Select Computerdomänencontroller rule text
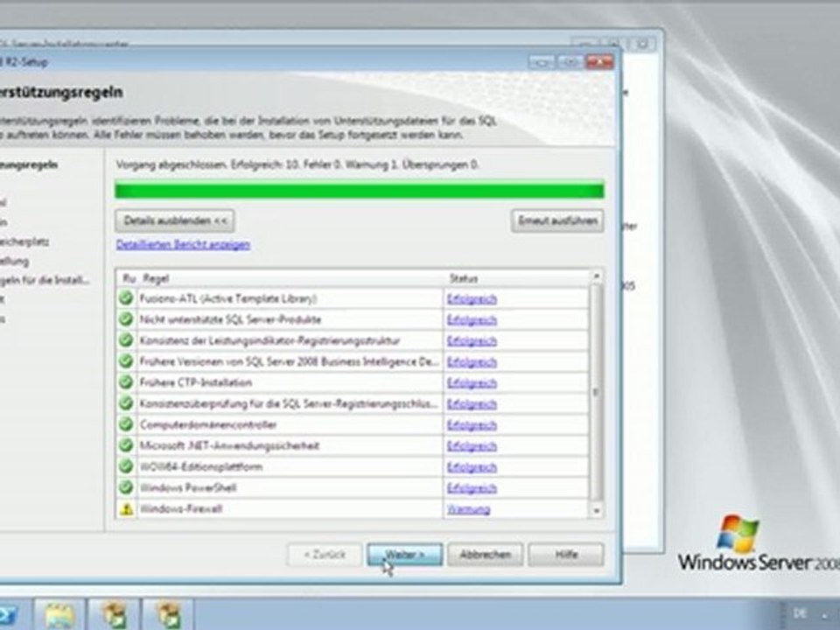 tap(208, 425)
